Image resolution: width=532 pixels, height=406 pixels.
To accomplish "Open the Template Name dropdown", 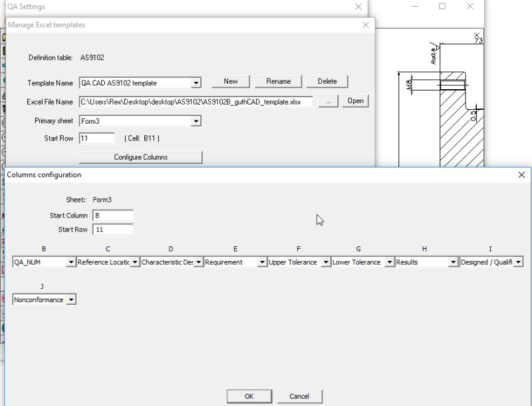I will [196, 83].
